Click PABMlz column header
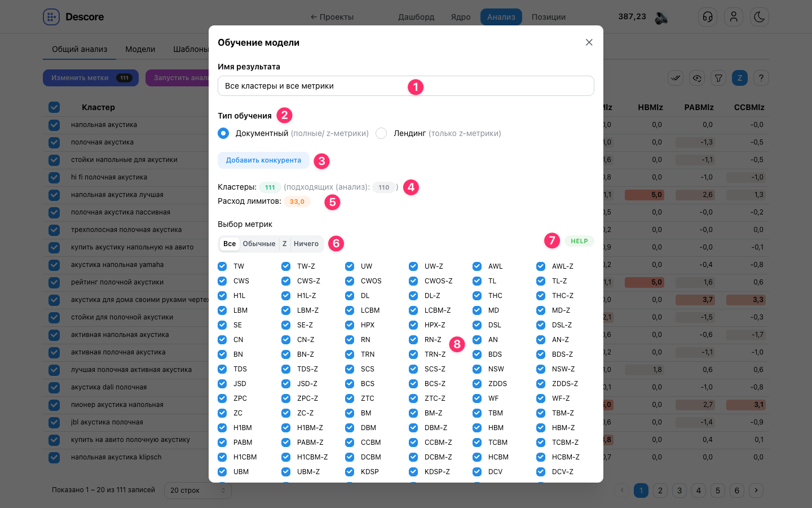 tap(699, 107)
